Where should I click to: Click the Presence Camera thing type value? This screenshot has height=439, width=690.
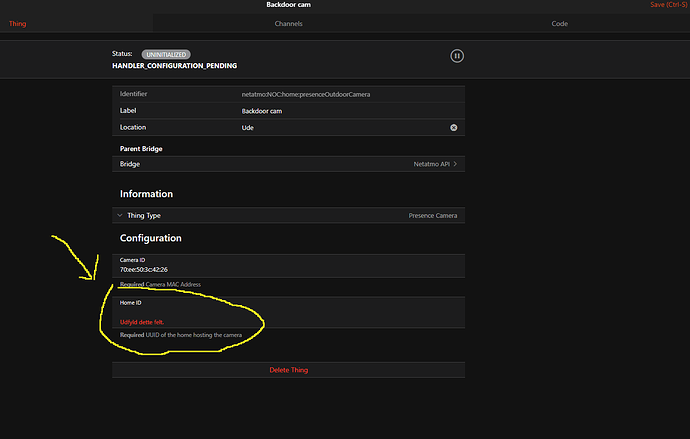coord(433,216)
